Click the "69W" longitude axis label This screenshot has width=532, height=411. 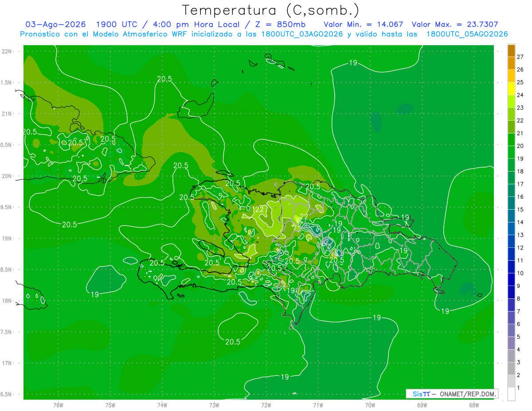422,405
